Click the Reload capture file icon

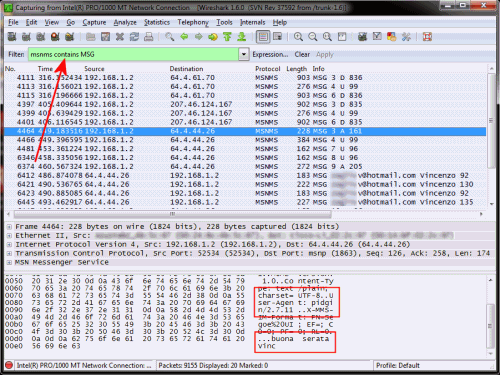tap(134, 37)
